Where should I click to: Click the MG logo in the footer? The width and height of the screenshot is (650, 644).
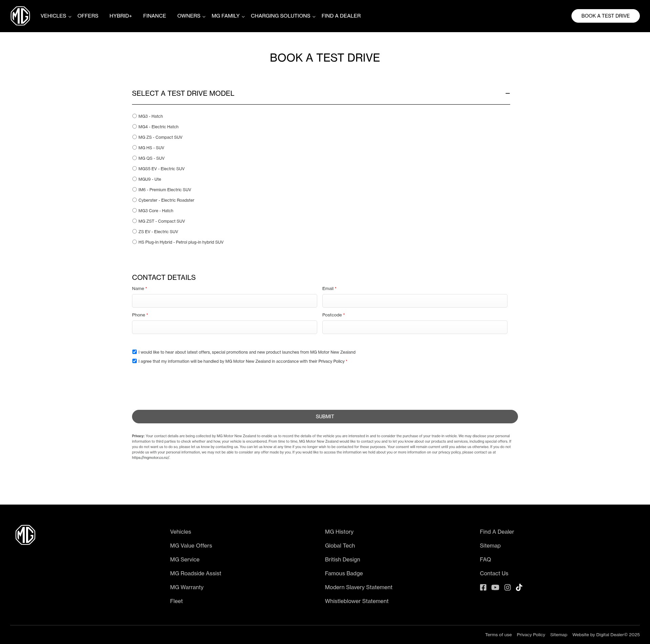click(x=25, y=535)
